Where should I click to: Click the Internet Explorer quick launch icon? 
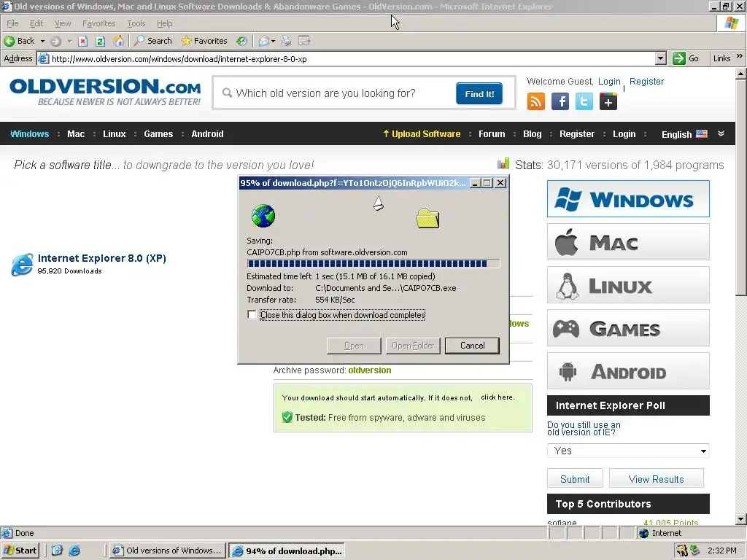tap(74, 551)
